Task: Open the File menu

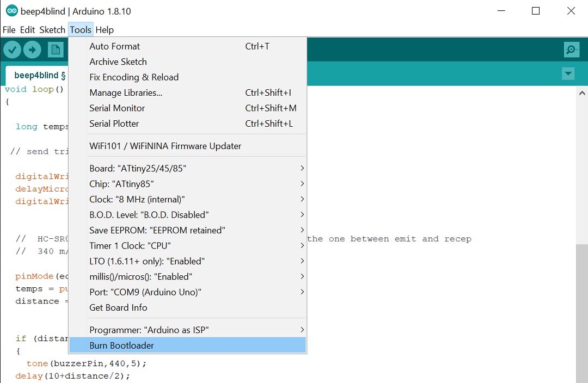Action: point(9,30)
